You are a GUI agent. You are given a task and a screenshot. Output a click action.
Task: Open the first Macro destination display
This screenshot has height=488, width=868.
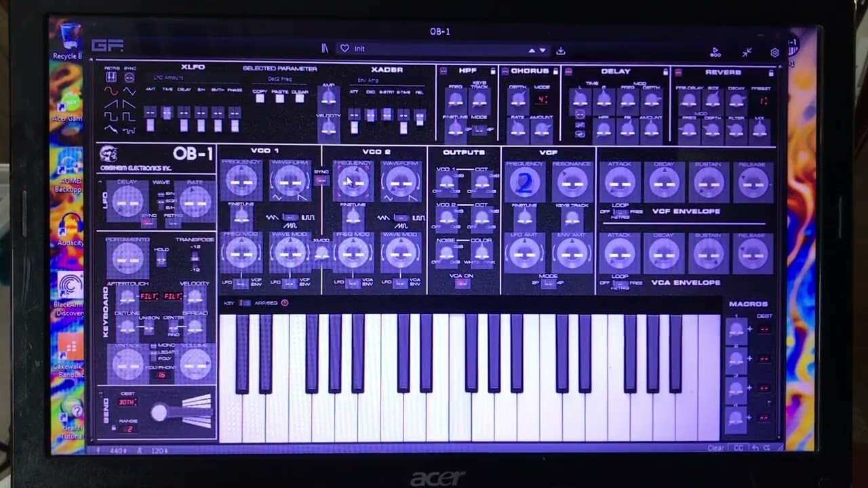tap(764, 329)
